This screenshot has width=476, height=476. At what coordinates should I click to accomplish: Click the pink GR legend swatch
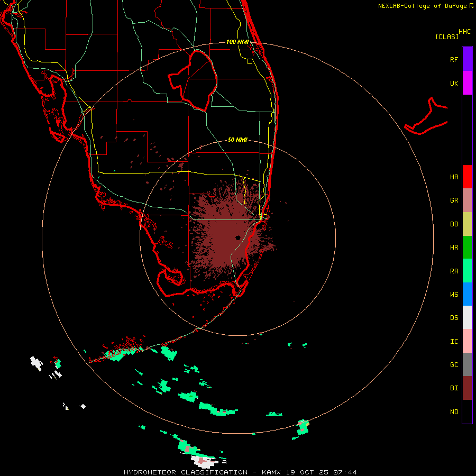[x=467, y=200]
